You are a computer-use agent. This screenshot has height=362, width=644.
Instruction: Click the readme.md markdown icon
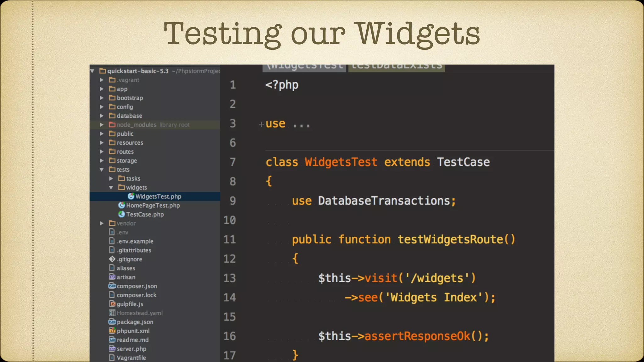pos(112,340)
